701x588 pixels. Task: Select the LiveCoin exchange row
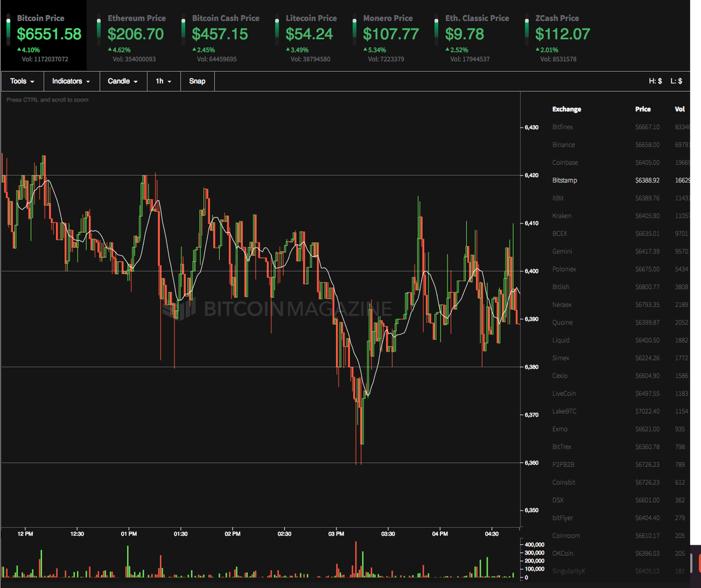(x=621, y=394)
